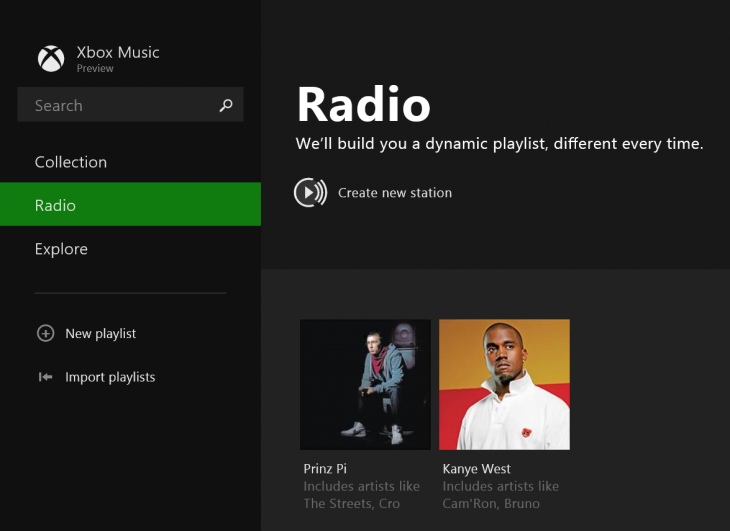Focus the Search text field

(x=115, y=105)
